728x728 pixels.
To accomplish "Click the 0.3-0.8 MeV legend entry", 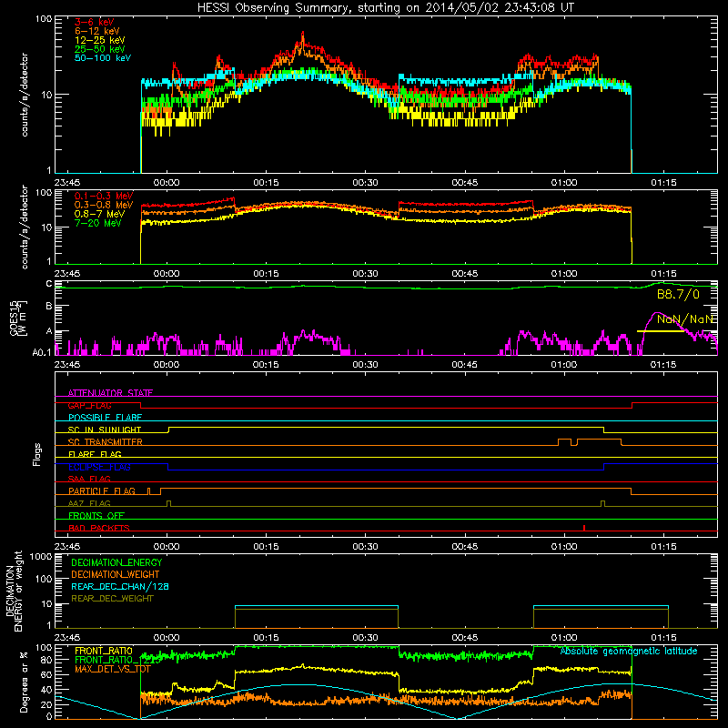I will pos(104,205).
